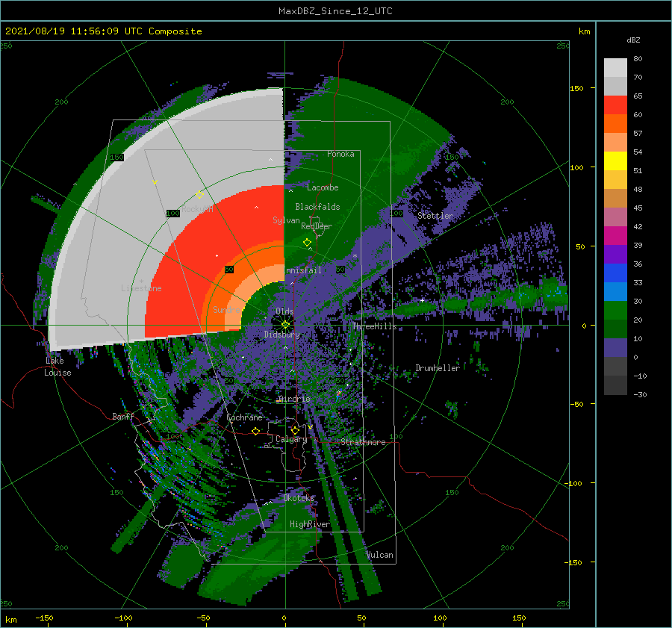The image size is (672, 628).
Task: Click the Sylvan label
Action: click(x=286, y=220)
